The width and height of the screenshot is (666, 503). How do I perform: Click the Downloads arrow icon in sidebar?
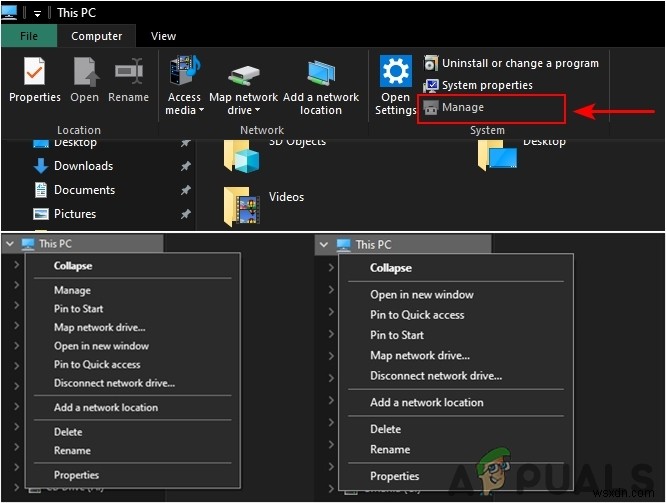(41, 166)
